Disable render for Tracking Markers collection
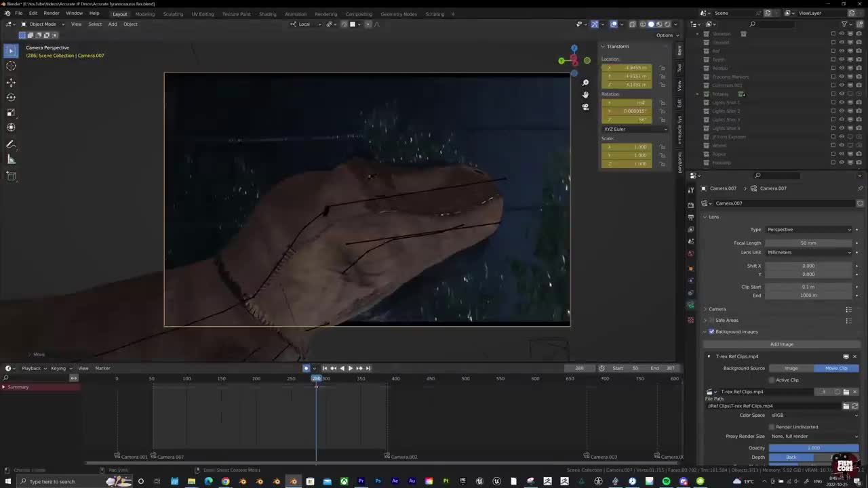Viewport: 868px width, 488px height. point(859,77)
